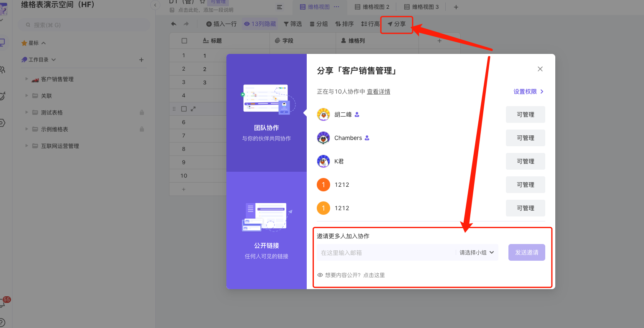
Task: Open the three-dot menu on the 维格视图 tab
Action: (x=336, y=7)
